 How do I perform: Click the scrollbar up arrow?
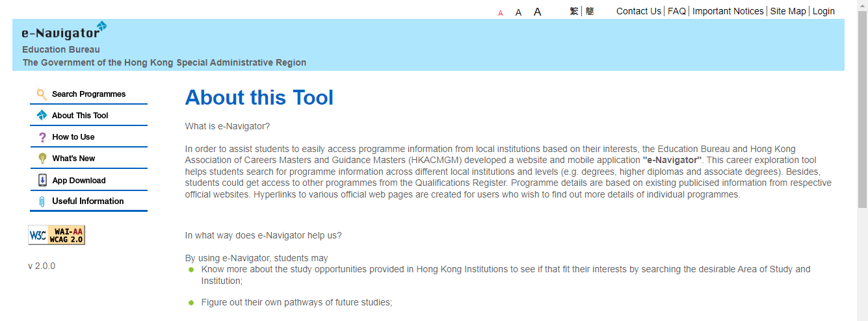click(x=862, y=5)
